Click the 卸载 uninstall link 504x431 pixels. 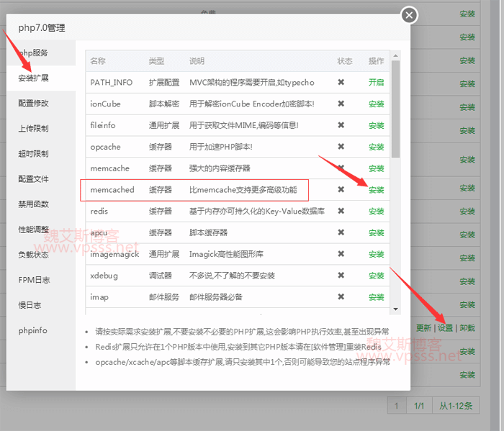click(x=467, y=328)
